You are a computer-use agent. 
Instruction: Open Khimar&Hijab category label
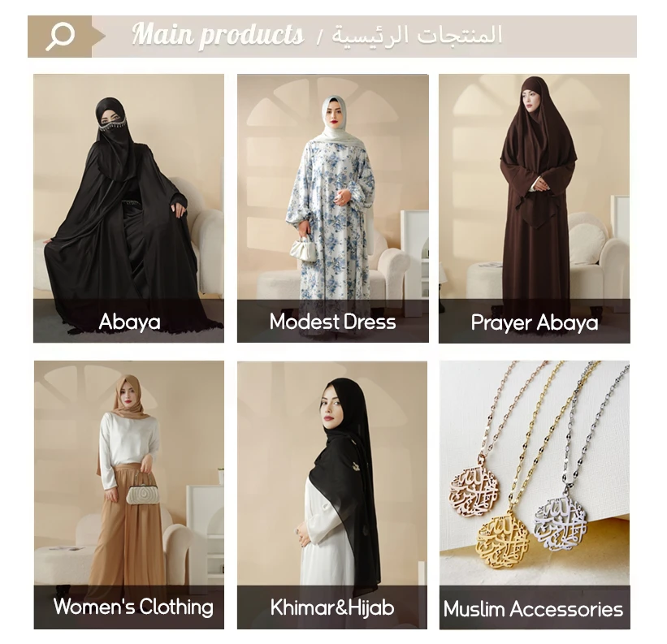pos(332,607)
